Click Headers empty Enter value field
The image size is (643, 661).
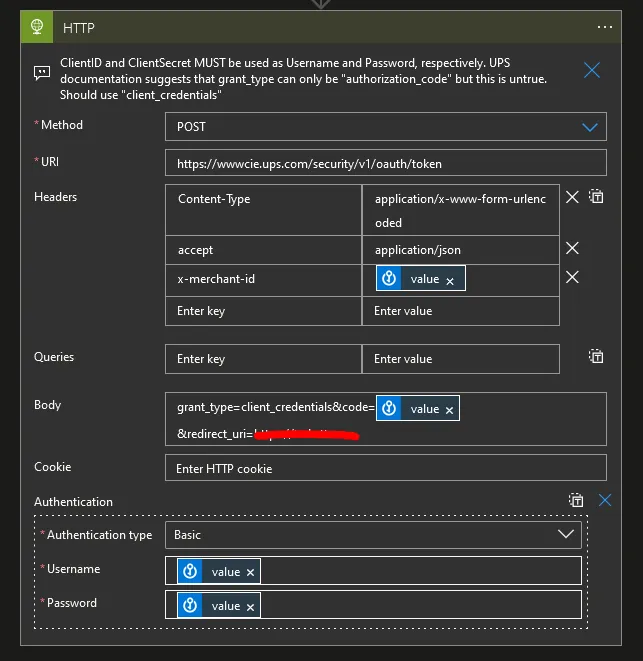click(x=461, y=311)
